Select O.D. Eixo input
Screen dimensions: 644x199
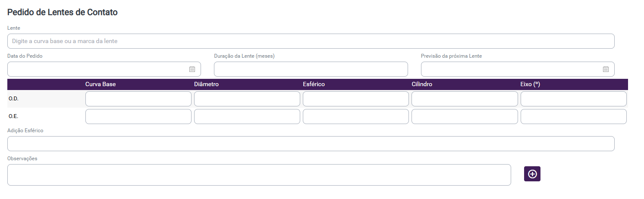pyautogui.click(x=573, y=99)
